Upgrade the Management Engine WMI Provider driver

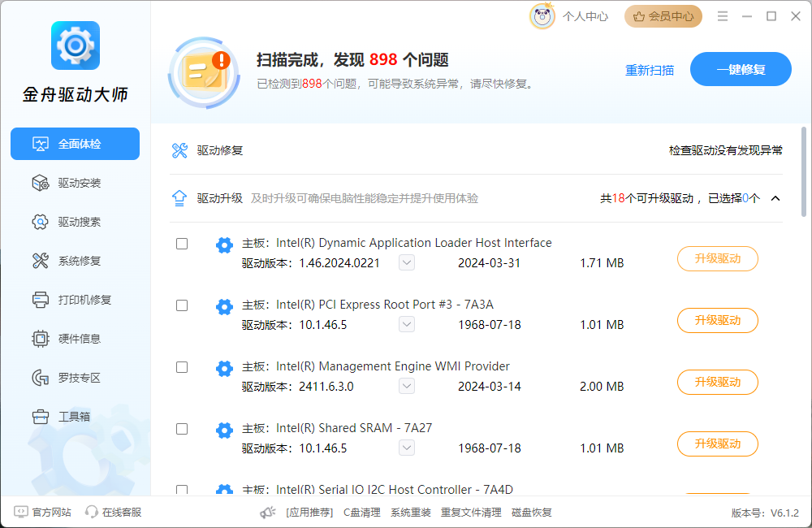click(718, 382)
